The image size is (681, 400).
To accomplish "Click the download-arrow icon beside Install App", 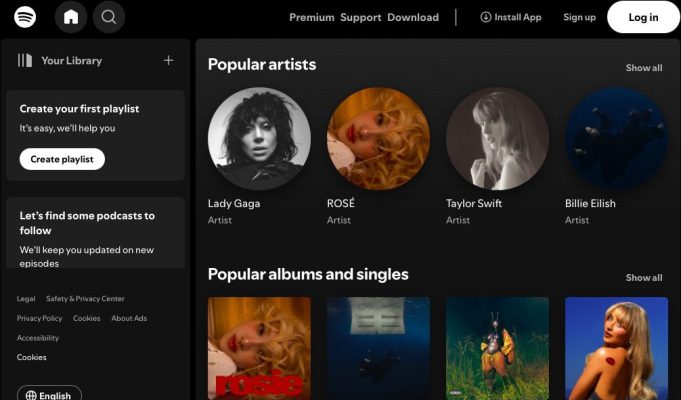I will 486,17.
